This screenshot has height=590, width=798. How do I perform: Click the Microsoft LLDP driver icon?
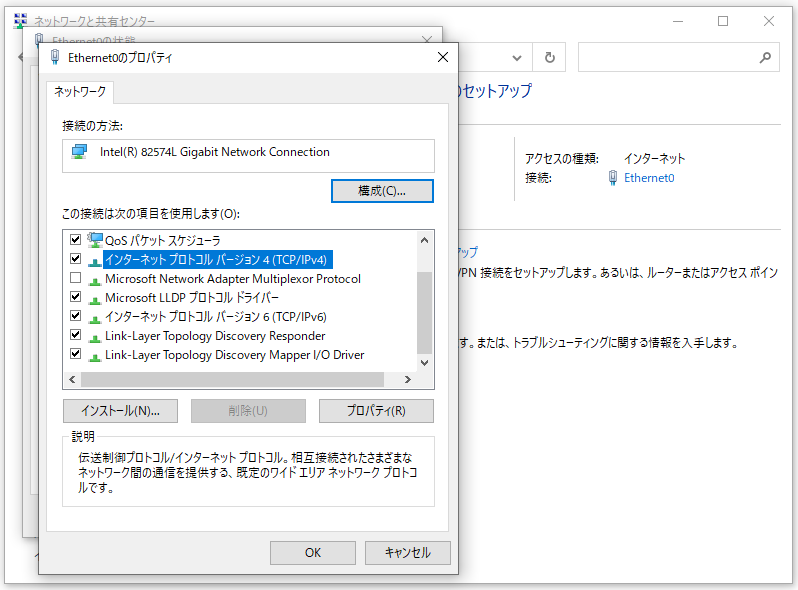click(x=95, y=299)
